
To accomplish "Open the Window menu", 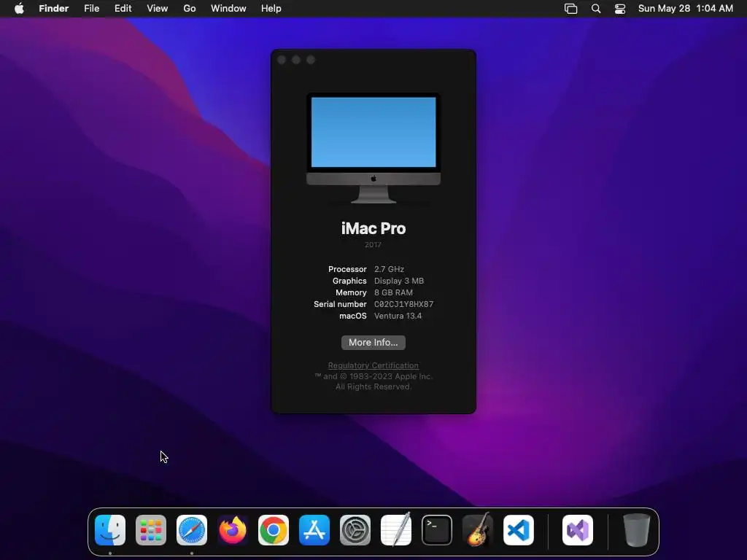I will [x=228, y=9].
